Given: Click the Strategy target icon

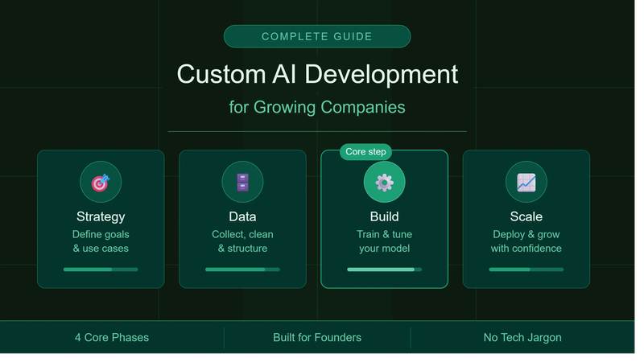Looking at the screenshot, I should 101,182.
